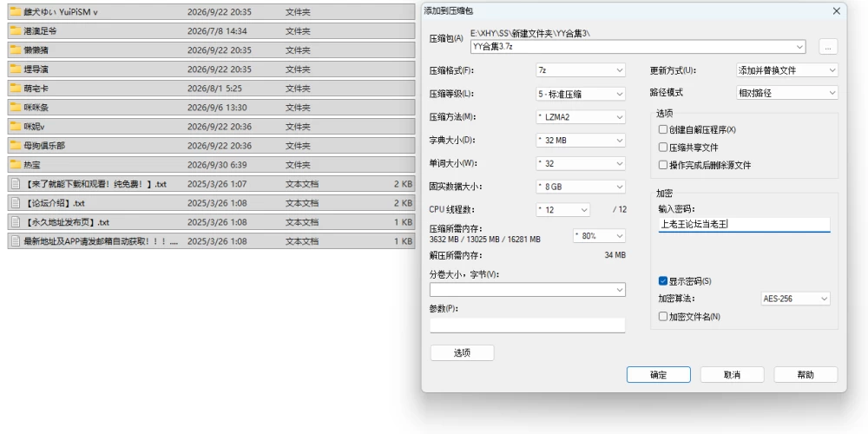Open 压缩等级 dropdown showing 标准压缩
The height and width of the screenshot is (434, 868).
click(580, 94)
